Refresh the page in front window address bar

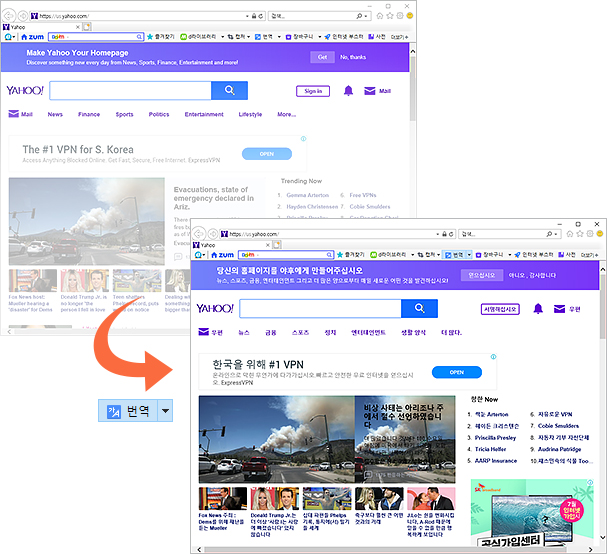pyautogui.click(x=451, y=234)
